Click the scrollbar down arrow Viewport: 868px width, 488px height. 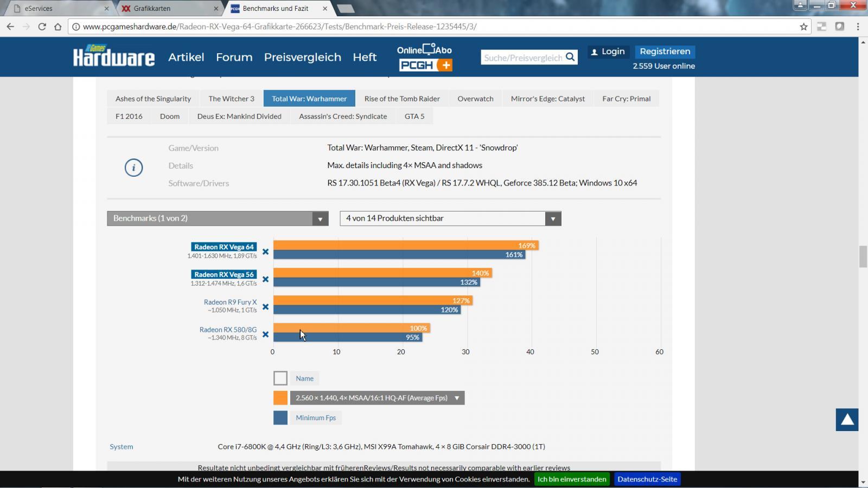pos(863,482)
